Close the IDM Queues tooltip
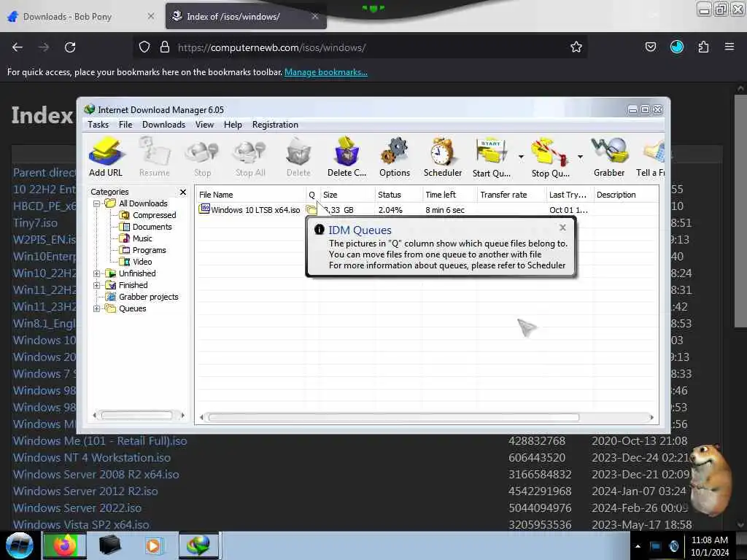 pyautogui.click(x=562, y=227)
